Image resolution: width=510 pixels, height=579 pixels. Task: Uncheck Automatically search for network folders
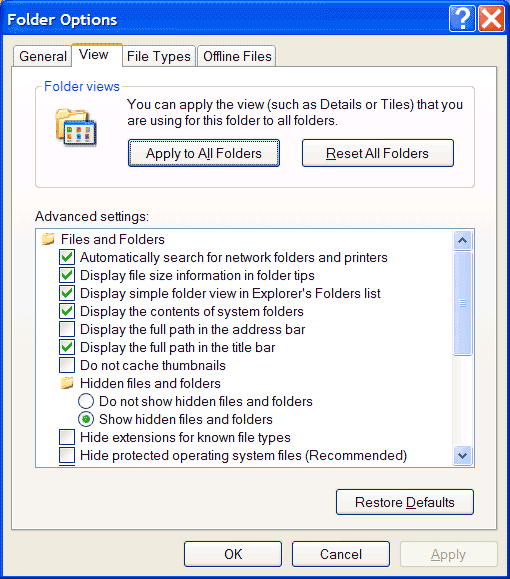67,257
